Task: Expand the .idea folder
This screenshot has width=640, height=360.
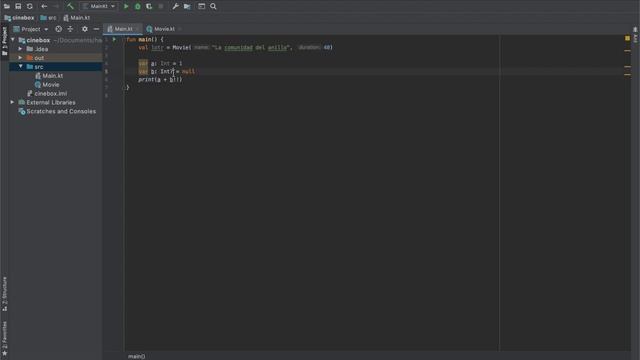Action: click(20, 49)
